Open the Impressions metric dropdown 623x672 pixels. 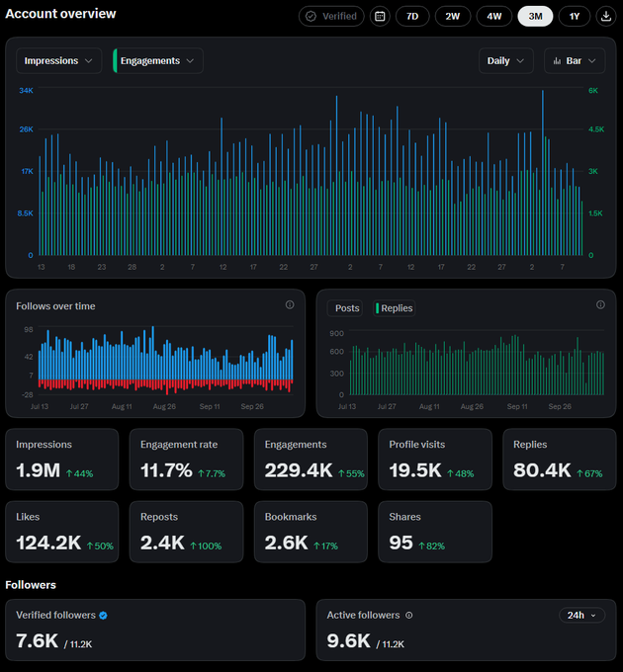point(58,61)
